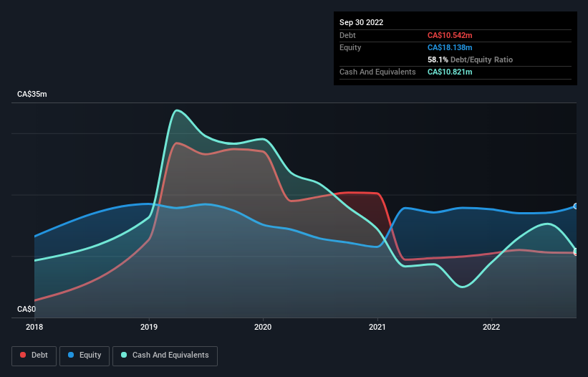Click the Debt value CA$10.542m
The image size is (588, 377).
[x=450, y=35]
